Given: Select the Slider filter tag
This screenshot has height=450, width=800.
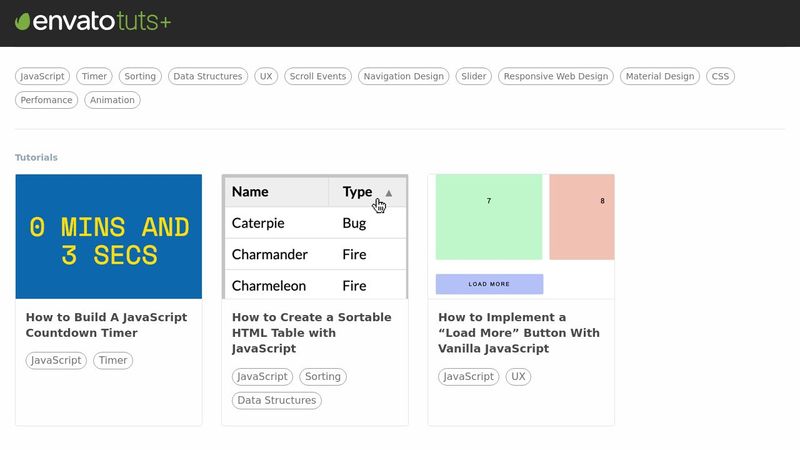Looking at the screenshot, I should point(473,76).
